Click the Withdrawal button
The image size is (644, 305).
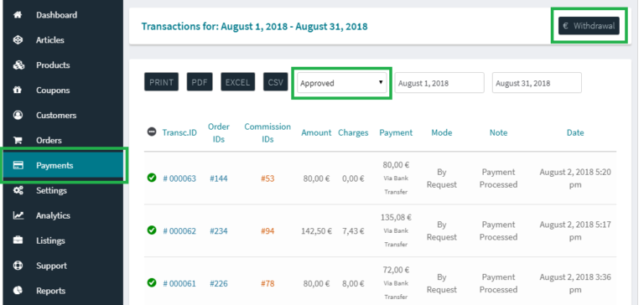589,26
